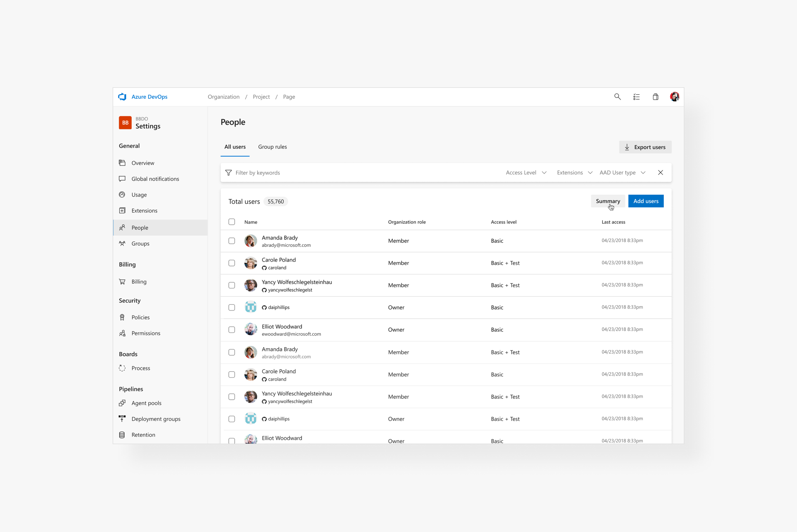This screenshot has width=797, height=532.
Task: Check the first daiphillips Owner row checkbox
Action: coord(232,307)
